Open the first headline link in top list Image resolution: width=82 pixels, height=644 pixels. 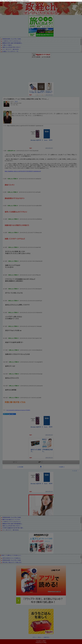point(12,39)
